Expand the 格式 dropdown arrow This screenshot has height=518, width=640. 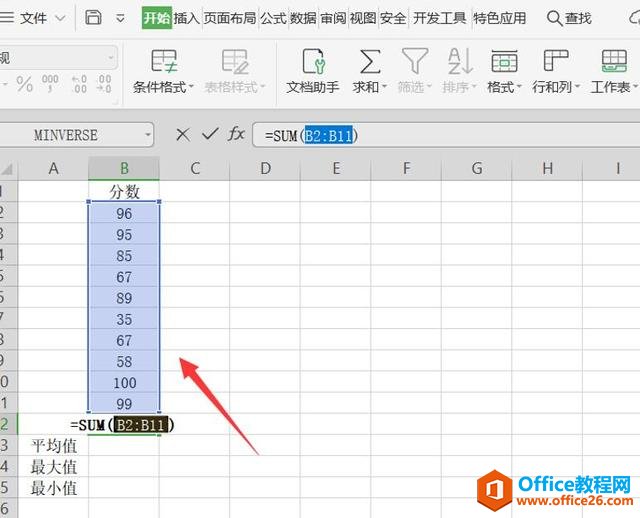coord(519,87)
